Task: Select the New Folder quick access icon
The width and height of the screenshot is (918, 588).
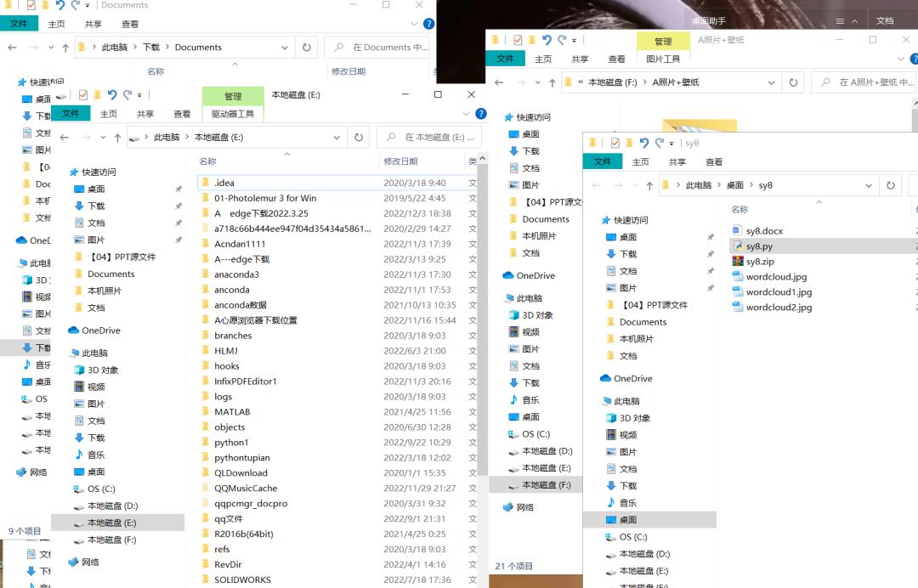Action: (x=98, y=95)
